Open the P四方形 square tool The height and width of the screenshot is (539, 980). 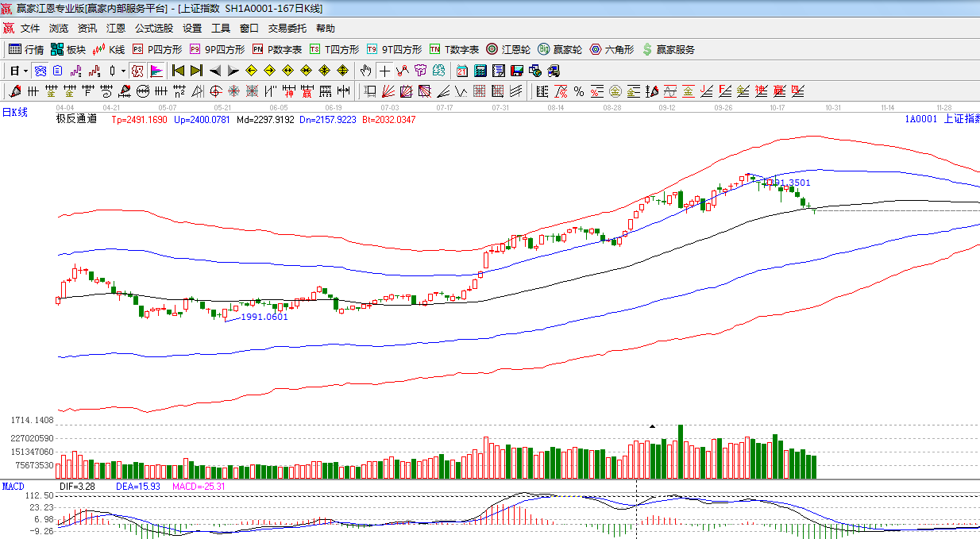[157, 49]
